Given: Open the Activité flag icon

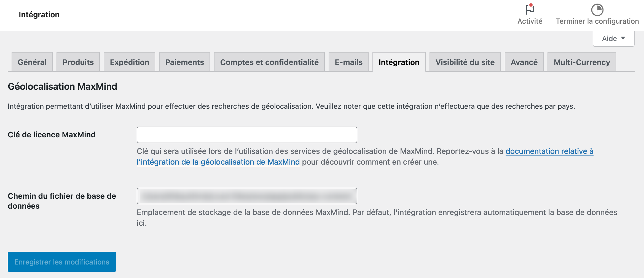Looking at the screenshot, I should click(530, 10).
